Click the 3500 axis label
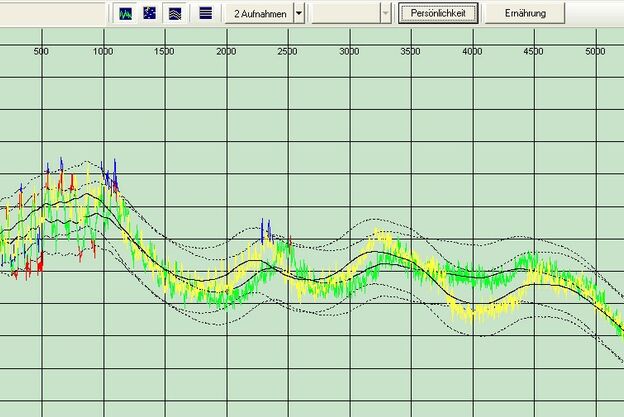This screenshot has height=417, width=624. pyautogui.click(x=411, y=51)
